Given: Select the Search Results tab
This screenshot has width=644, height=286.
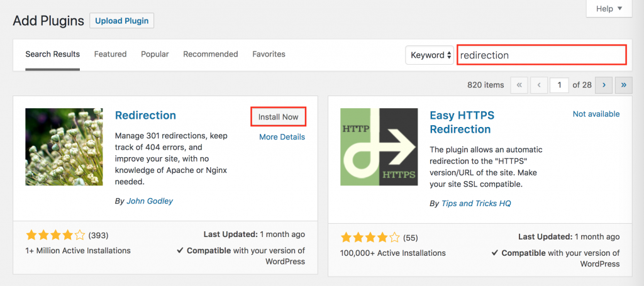Looking at the screenshot, I should click(x=52, y=54).
